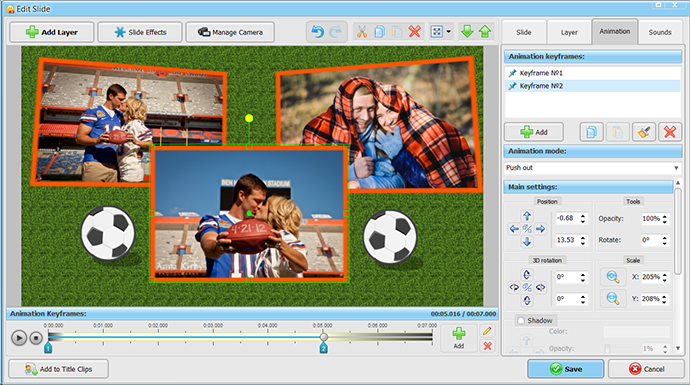Move the layer up with the green arrow
Viewport: 690px width, 385px height.
click(x=485, y=32)
